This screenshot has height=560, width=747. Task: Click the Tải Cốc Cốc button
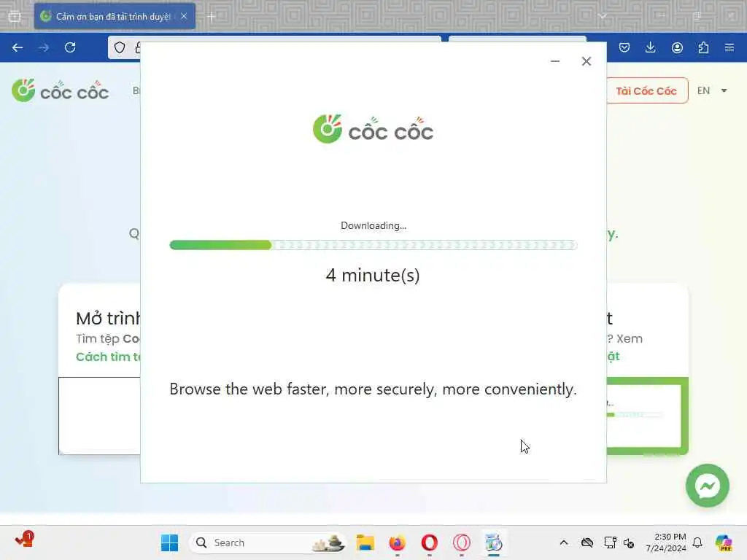[646, 90]
